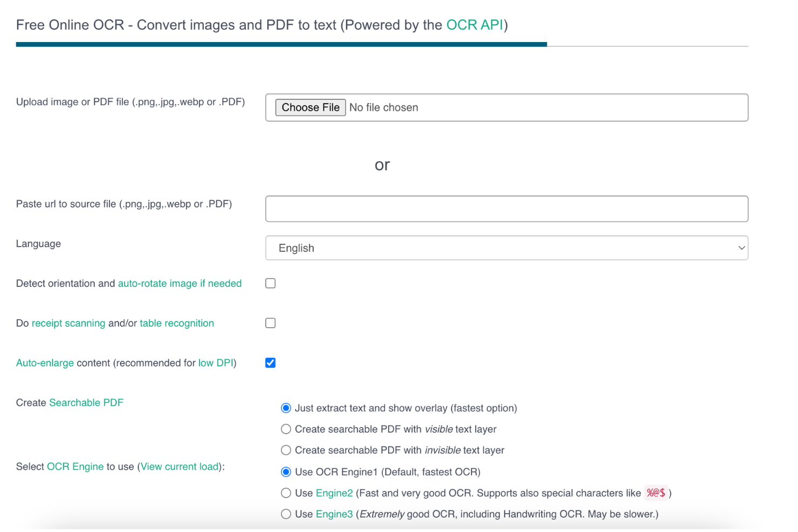This screenshot has height=532, width=798.
Task: Click the Choose File button
Action: click(310, 107)
